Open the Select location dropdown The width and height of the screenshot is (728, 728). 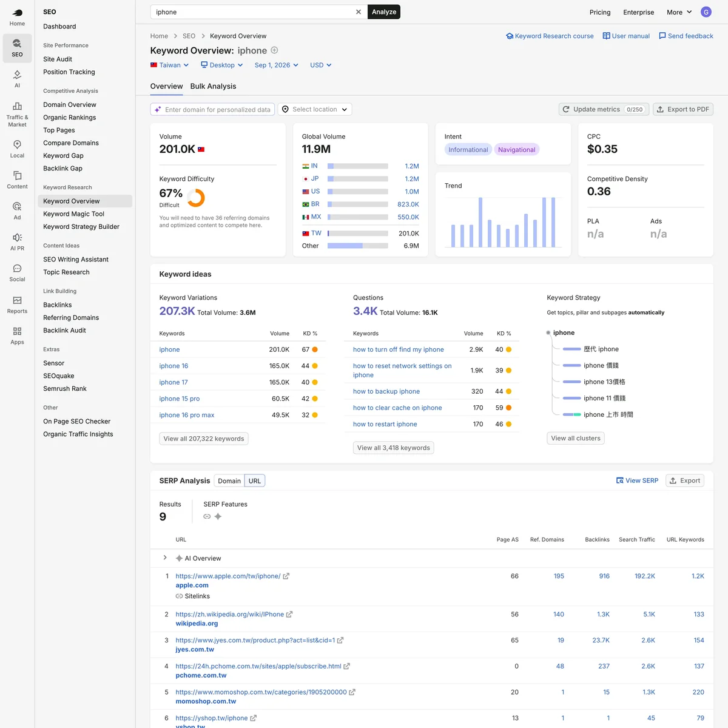coord(315,109)
